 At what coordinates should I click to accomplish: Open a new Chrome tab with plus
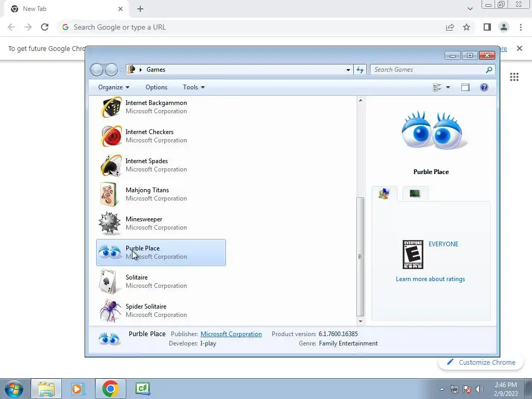pyautogui.click(x=140, y=9)
